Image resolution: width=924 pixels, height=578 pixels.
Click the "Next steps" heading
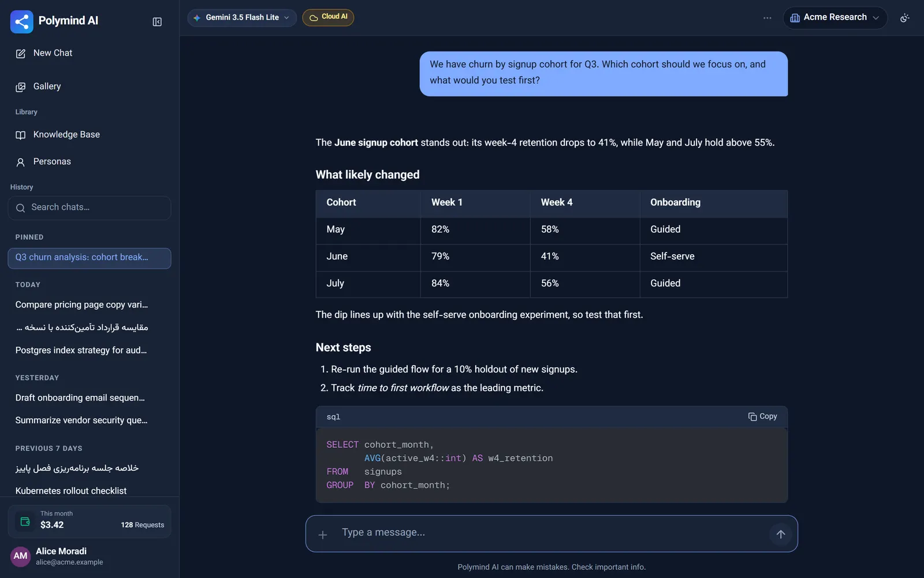click(x=344, y=347)
